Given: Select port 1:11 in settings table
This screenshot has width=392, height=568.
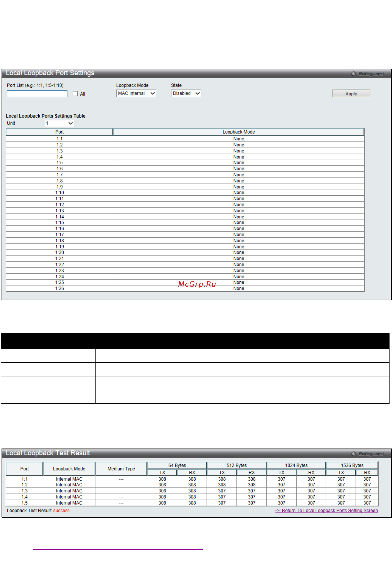Looking at the screenshot, I should [59, 199].
